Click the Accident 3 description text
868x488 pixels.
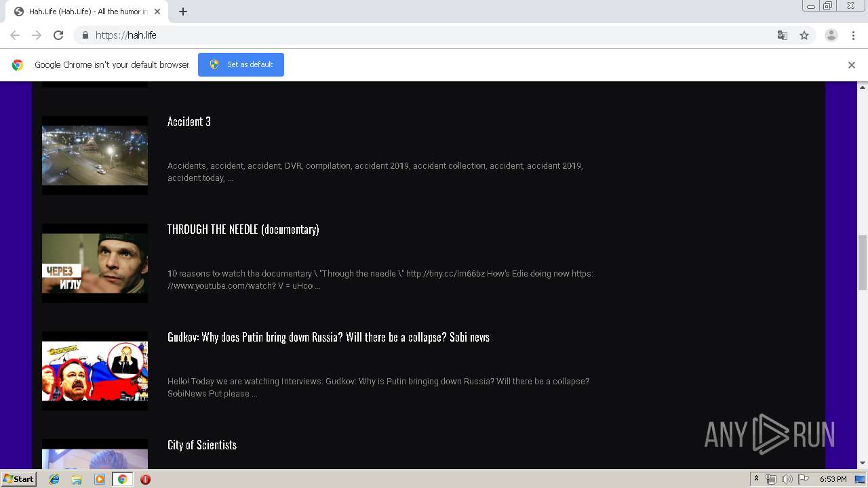pyautogui.click(x=375, y=171)
